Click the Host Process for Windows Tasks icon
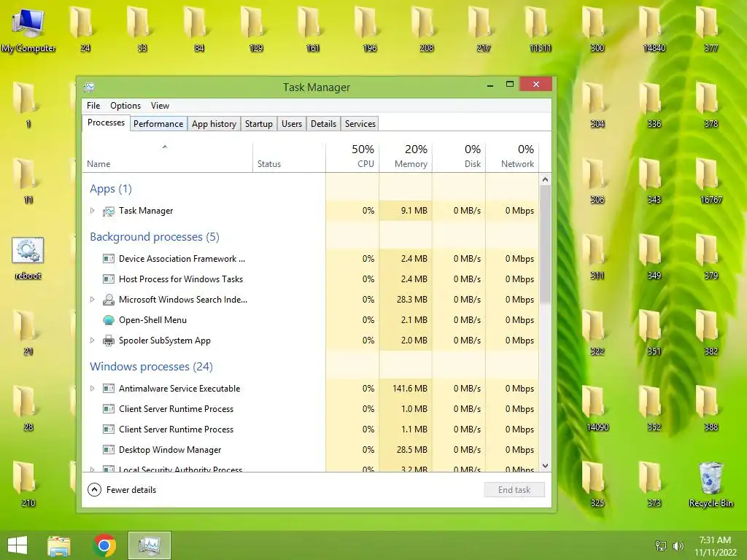 click(109, 279)
